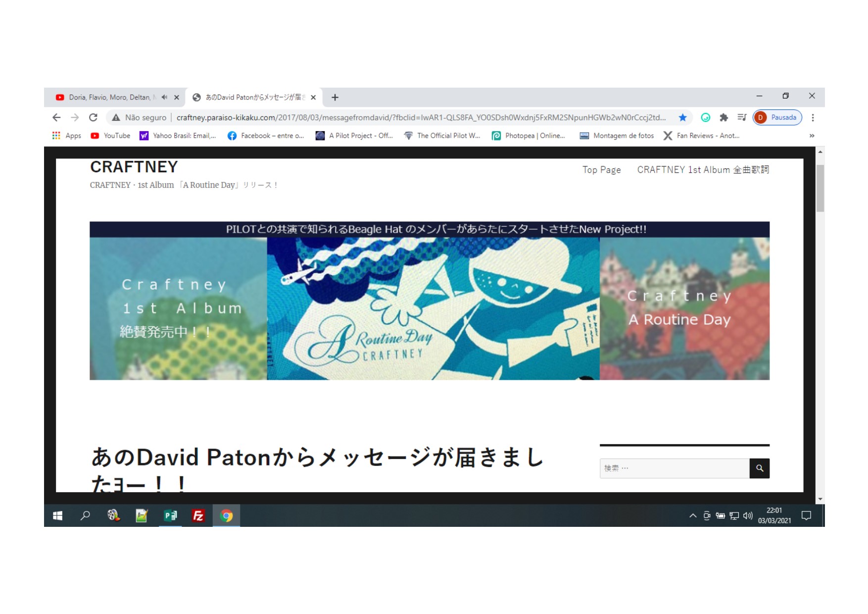Check the battery icon in system tray

click(x=721, y=516)
